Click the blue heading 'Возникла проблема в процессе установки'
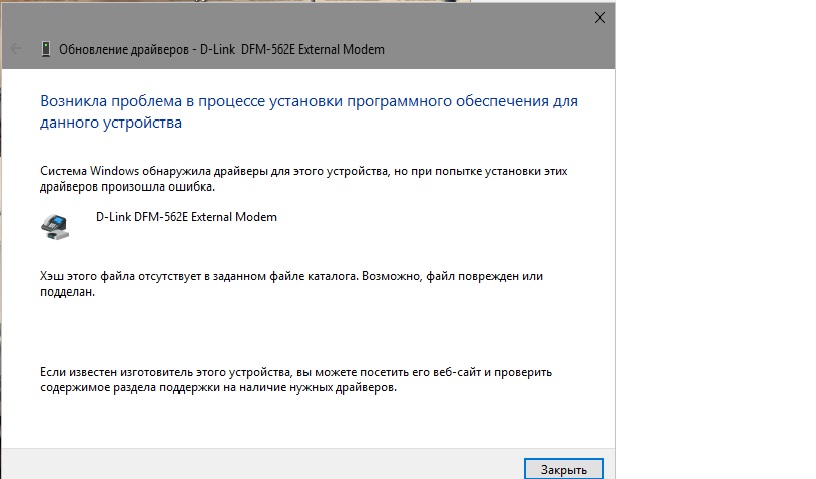The height and width of the screenshot is (479, 816). coord(309,111)
